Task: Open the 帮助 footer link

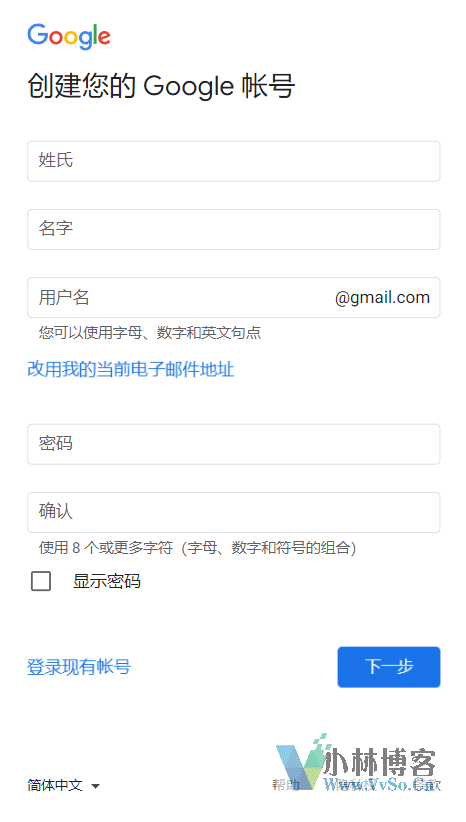Action: pyautogui.click(x=286, y=785)
